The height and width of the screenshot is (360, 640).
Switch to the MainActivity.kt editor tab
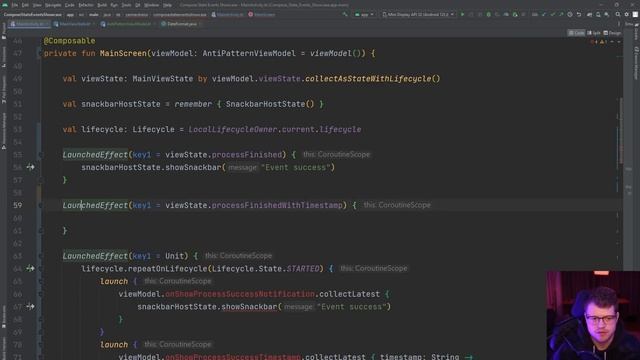29,24
